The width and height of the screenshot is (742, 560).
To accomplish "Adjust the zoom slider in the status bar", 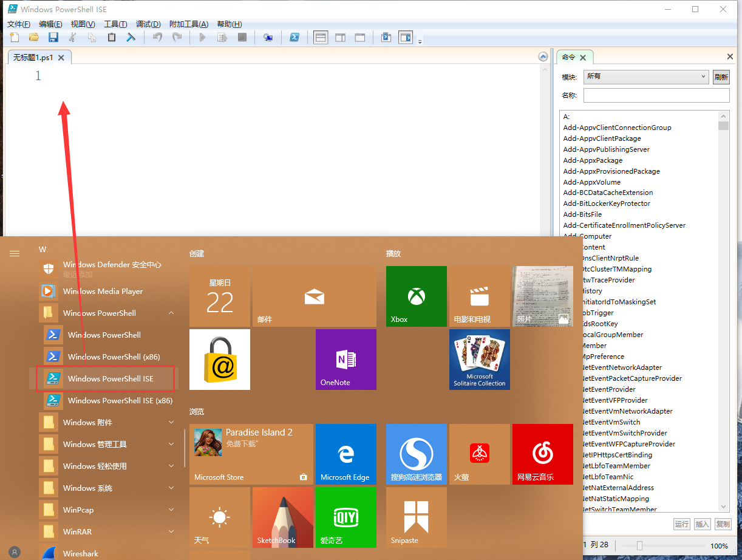I will pos(639,546).
